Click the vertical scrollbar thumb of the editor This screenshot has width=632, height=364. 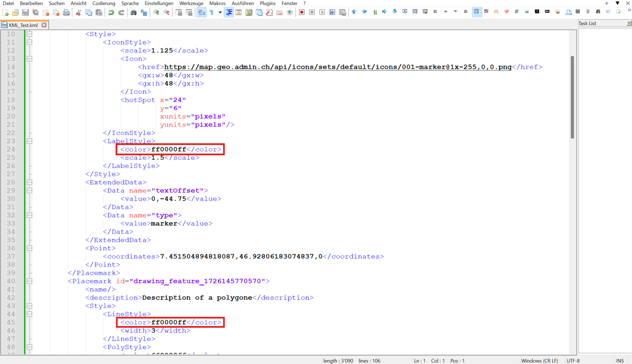coord(572,97)
